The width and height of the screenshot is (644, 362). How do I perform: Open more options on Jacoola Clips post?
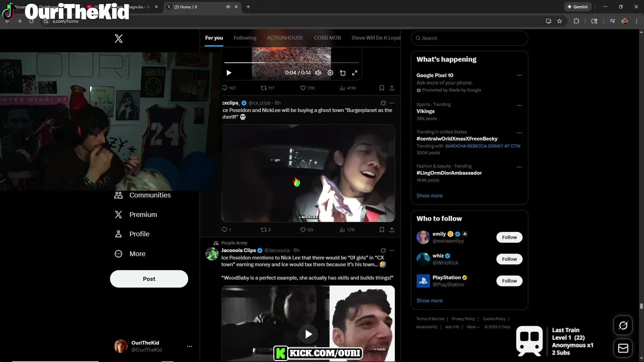tap(392, 250)
